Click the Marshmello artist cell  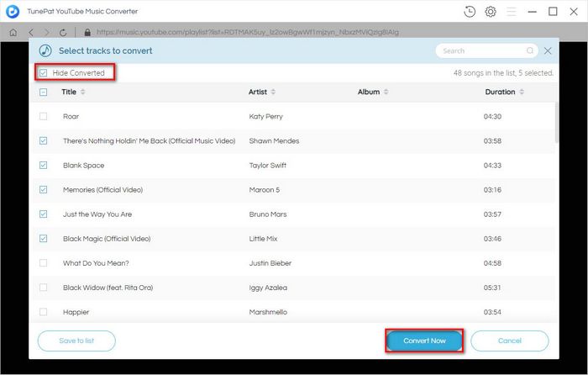coord(268,312)
